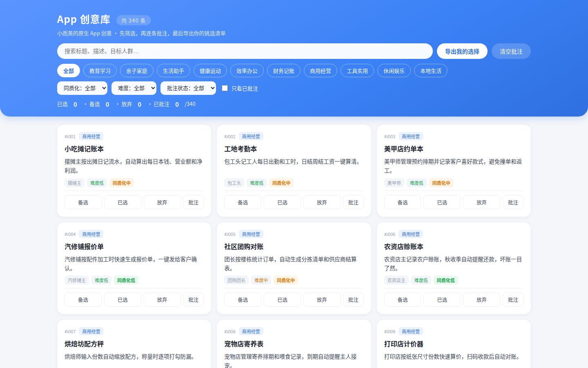Click the 烘焙坊配方秤 card title
Screen dimensions: 588x368
tap(84, 344)
